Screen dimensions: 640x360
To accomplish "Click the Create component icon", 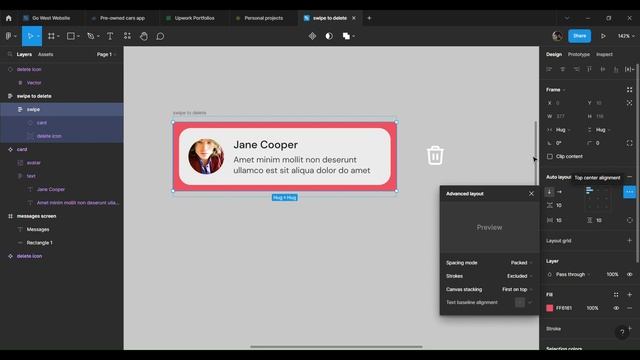I will [312, 36].
